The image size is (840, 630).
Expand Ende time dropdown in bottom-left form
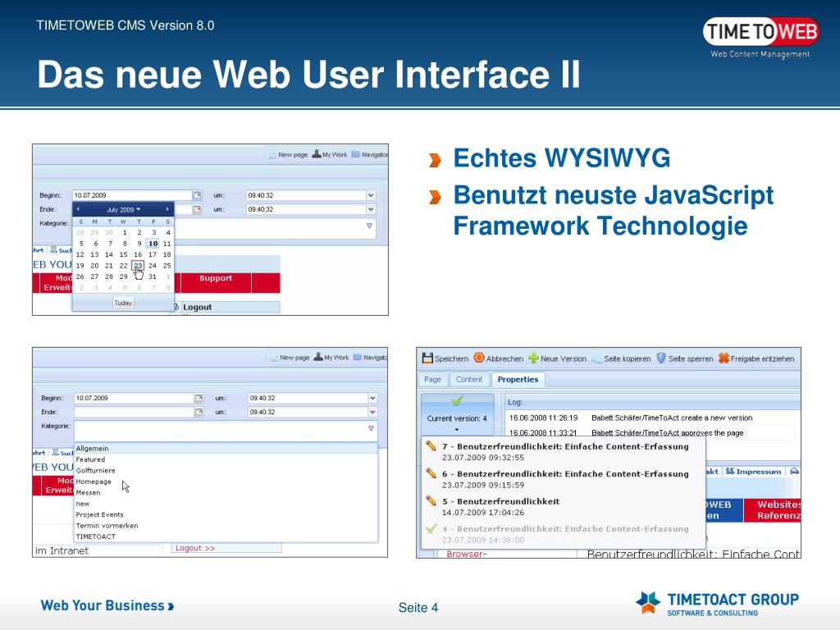[x=372, y=412]
